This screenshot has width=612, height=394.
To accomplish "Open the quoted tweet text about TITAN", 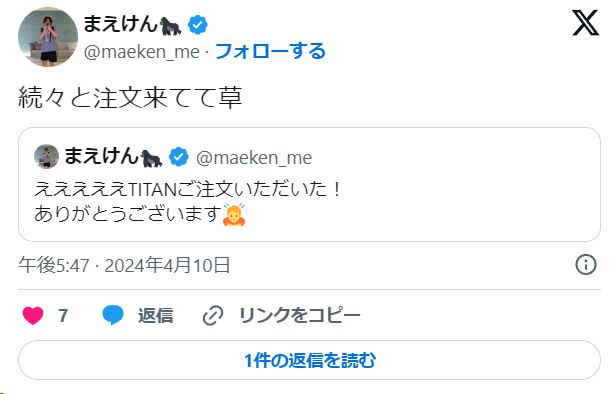I will 189,202.
